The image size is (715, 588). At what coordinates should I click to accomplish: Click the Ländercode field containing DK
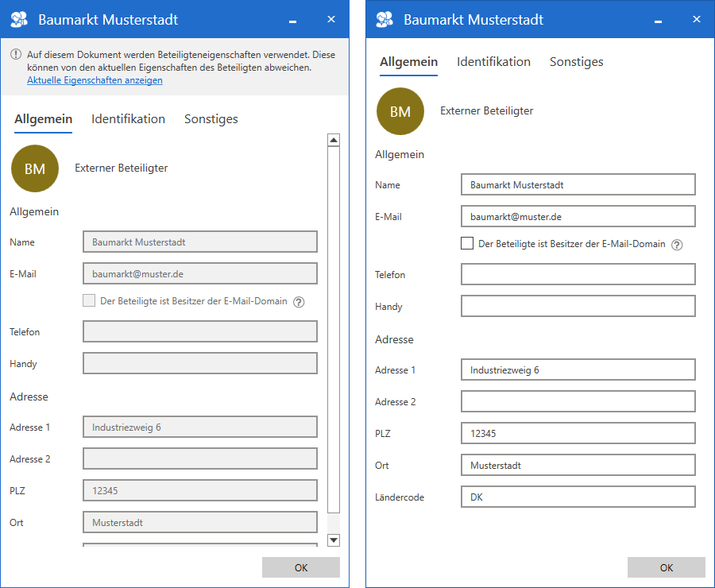tap(578, 497)
